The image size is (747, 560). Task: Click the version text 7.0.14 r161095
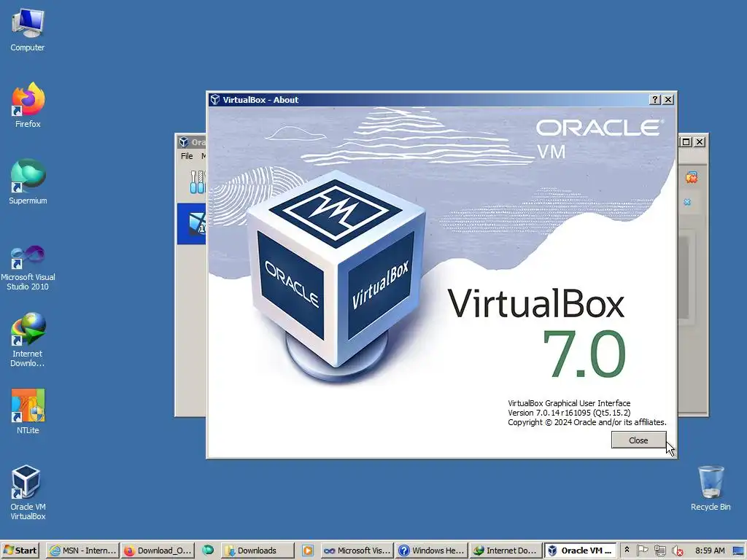click(x=569, y=413)
